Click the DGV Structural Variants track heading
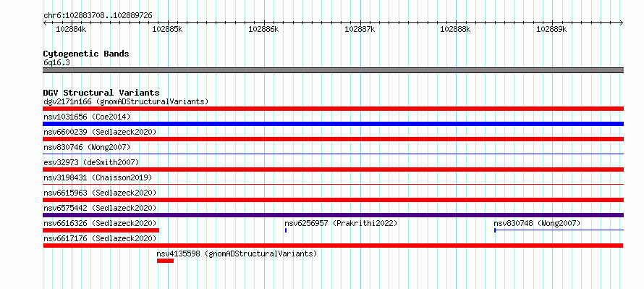The height and width of the screenshot is (289, 644). coord(101,93)
